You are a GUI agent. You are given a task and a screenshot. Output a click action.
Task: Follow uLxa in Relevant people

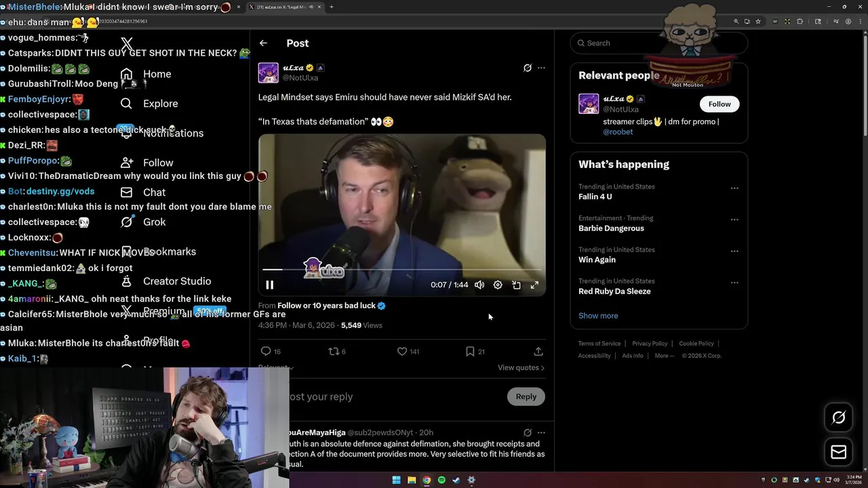(719, 104)
